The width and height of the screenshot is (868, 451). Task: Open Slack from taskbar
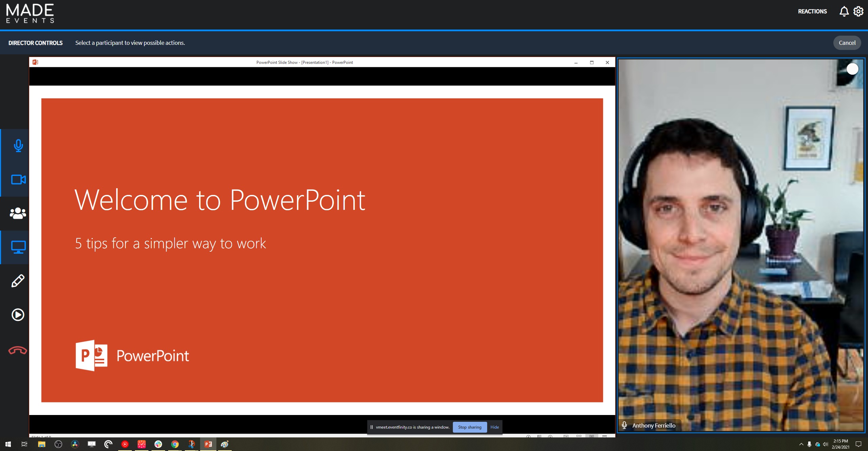tap(158, 444)
